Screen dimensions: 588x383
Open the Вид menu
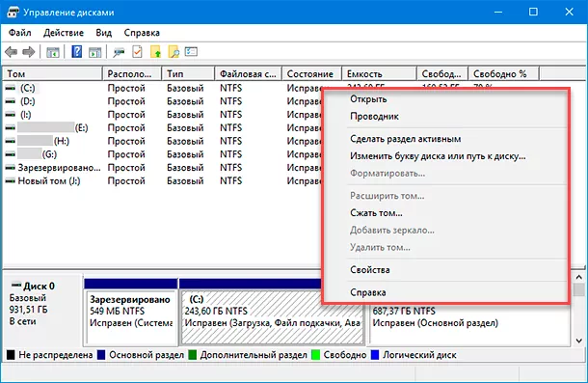pyautogui.click(x=103, y=33)
